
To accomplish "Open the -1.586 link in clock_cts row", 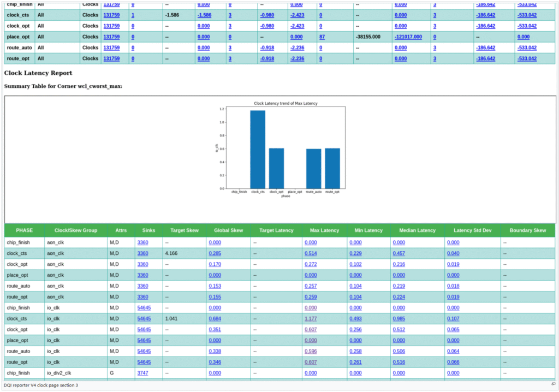I will coord(204,15).
